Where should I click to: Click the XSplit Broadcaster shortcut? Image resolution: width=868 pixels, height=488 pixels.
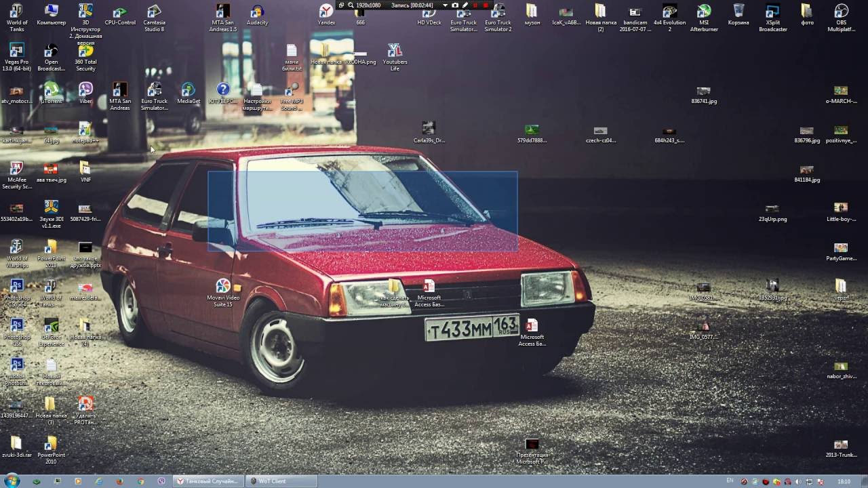pyautogui.click(x=772, y=18)
